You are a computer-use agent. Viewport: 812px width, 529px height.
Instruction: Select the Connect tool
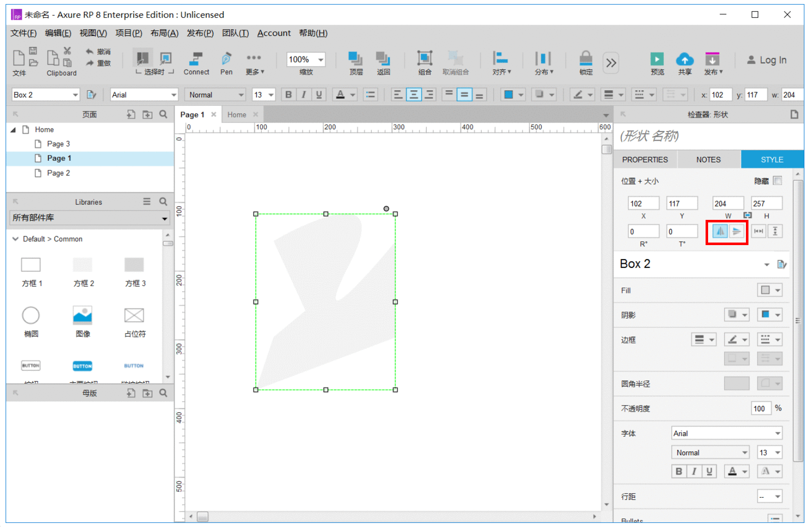click(196, 64)
